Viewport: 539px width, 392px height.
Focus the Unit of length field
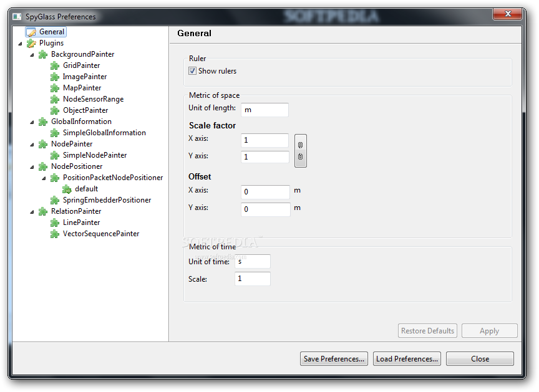click(x=265, y=110)
